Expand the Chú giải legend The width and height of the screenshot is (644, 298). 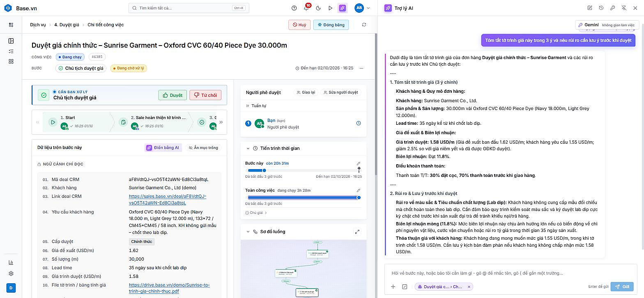pyautogui.click(x=256, y=213)
